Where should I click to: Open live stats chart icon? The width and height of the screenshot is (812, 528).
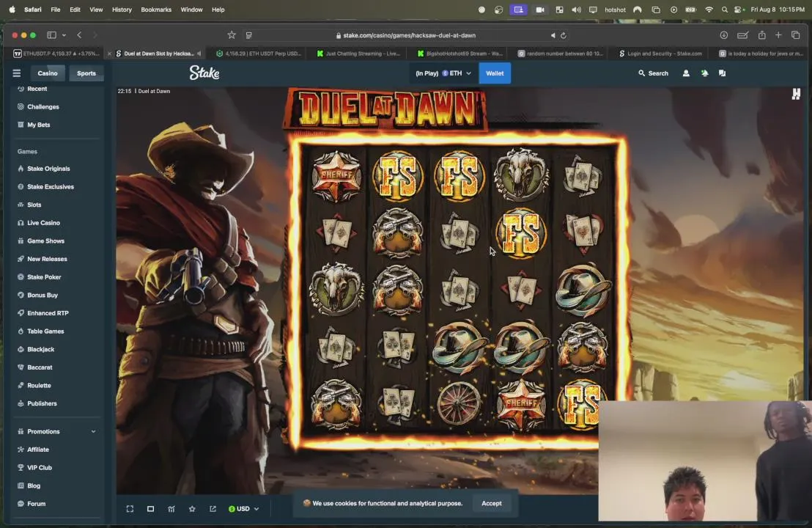(x=171, y=509)
